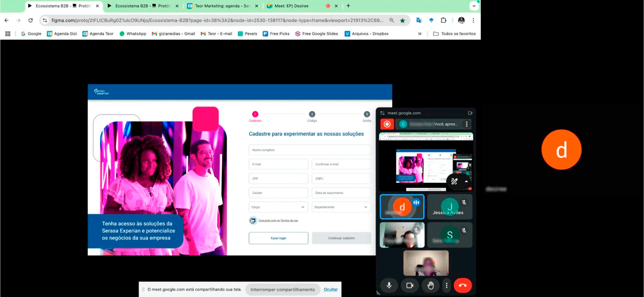Open Meet presenter options three-dot menu

[x=466, y=124]
